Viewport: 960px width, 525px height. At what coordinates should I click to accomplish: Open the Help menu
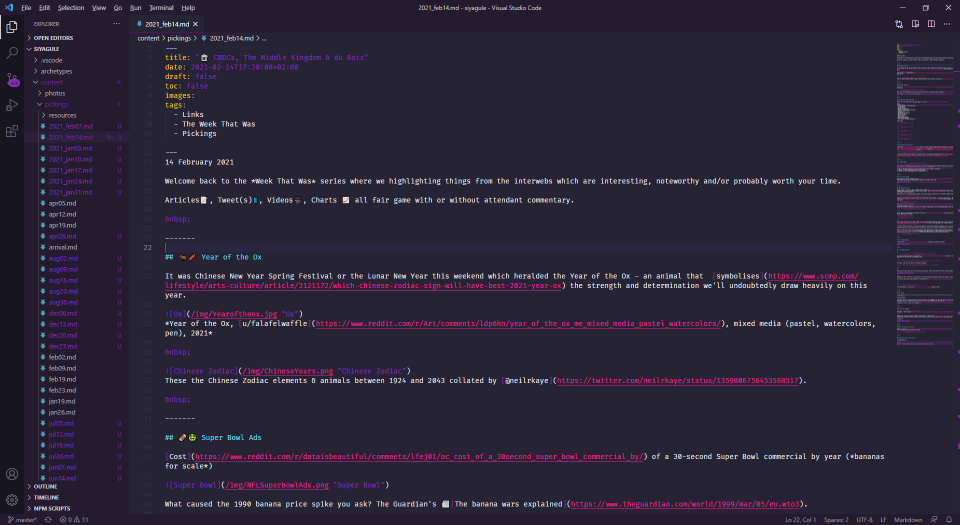[x=188, y=7]
